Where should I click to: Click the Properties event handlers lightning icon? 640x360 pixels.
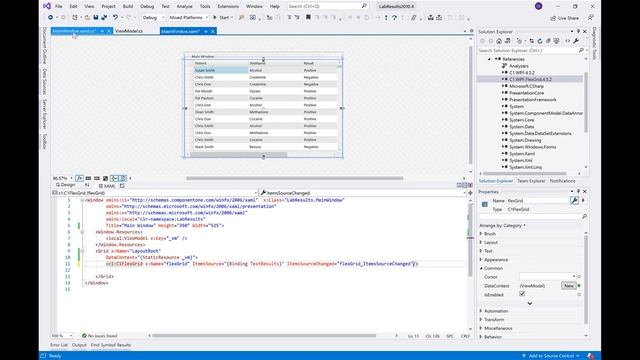pyautogui.click(x=583, y=200)
